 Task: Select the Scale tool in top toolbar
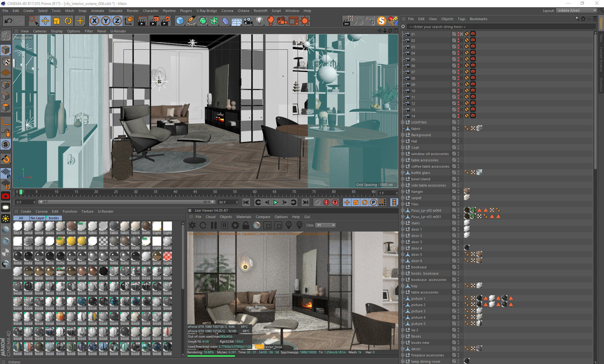tap(57, 21)
